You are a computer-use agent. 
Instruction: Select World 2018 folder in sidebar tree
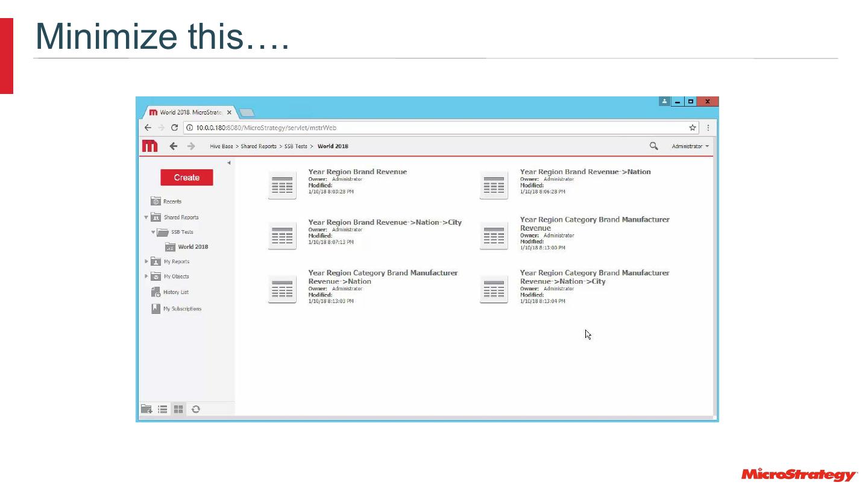pyautogui.click(x=193, y=247)
